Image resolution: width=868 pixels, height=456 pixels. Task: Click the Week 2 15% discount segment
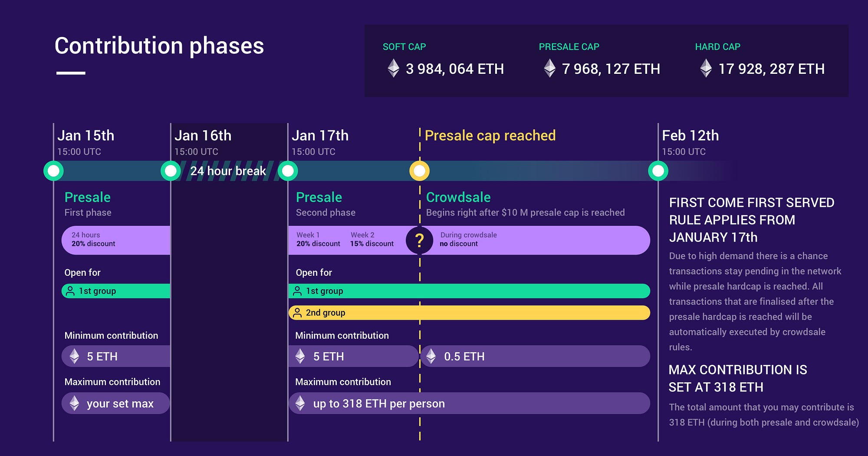click(x=372, y=240)
